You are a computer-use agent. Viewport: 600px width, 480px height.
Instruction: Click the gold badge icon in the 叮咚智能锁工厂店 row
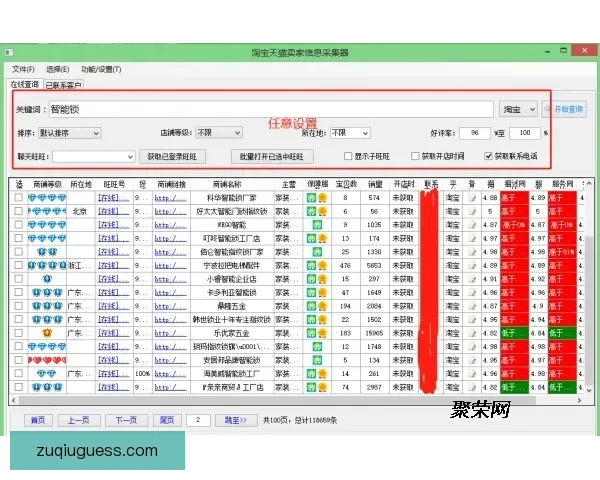pyautogui.click(x=322, y=238)
